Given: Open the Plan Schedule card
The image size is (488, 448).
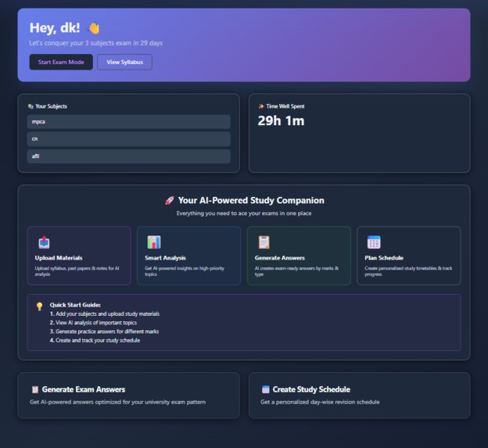Looking at the screenshot, I should click(409, 256).
